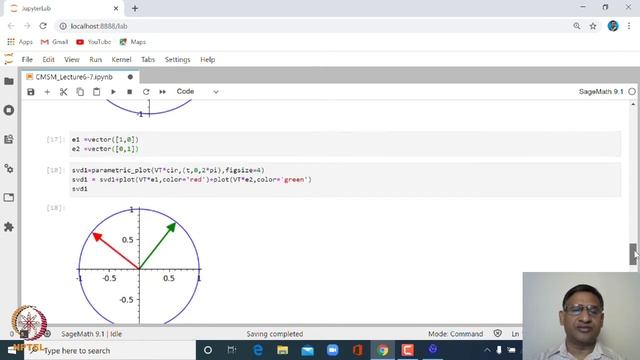
Task: Open the Help menu
Action: point(207,60)
